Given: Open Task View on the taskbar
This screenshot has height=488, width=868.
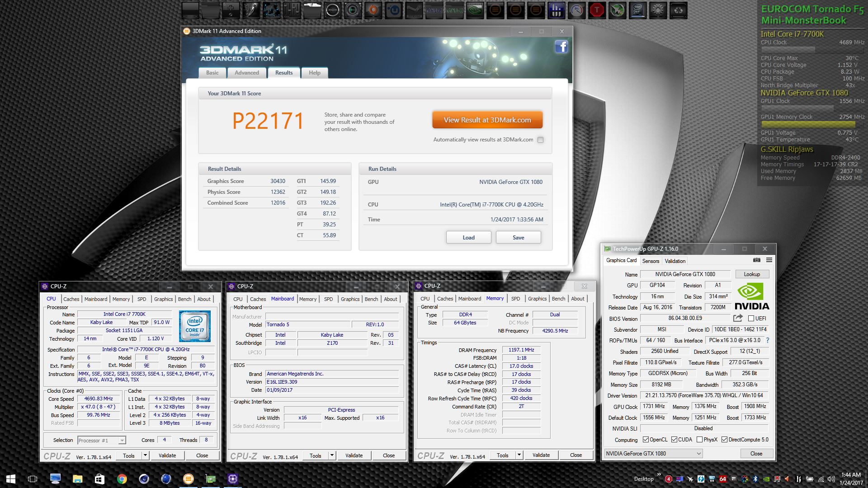Looking at the screenshot, I should pyautogui.click(x=33, y=479).
